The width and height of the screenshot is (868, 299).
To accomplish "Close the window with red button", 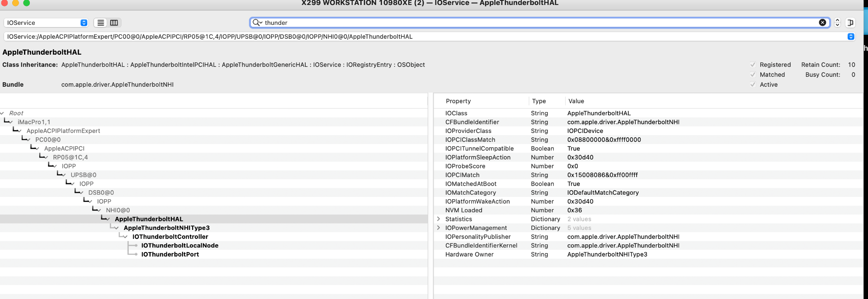I will pyautogui.click(x=4, y=3).
